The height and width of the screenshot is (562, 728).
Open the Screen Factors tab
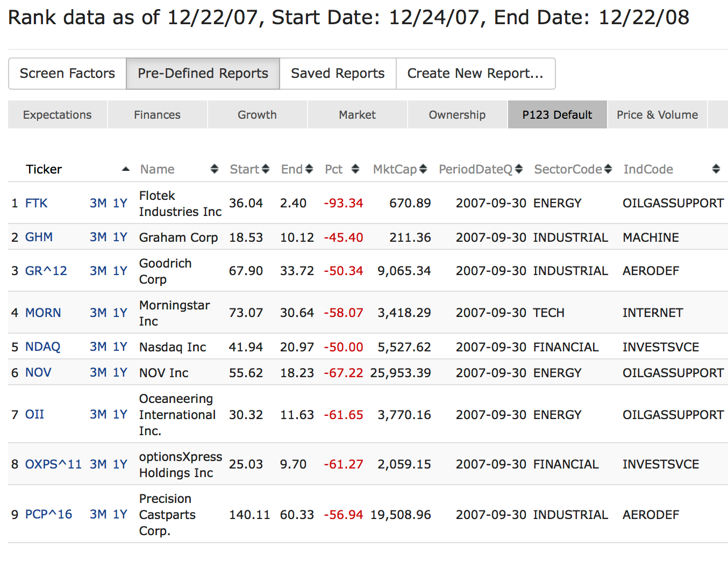click(67, 74)
